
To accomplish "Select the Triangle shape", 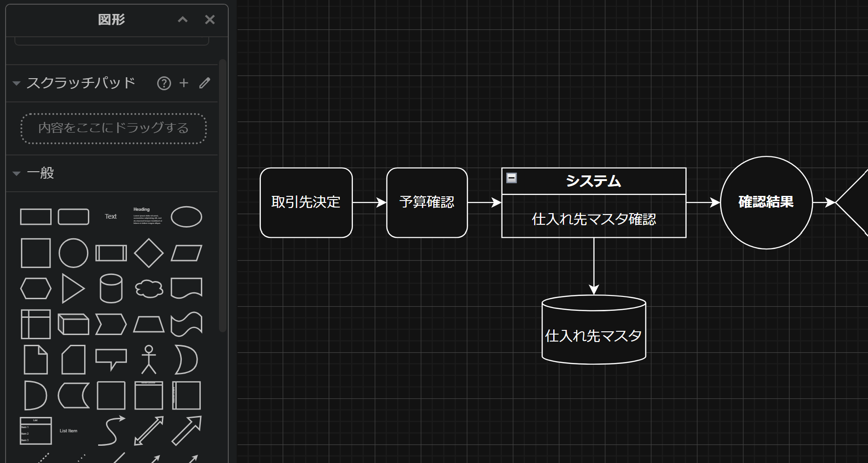I will [73, 289].
